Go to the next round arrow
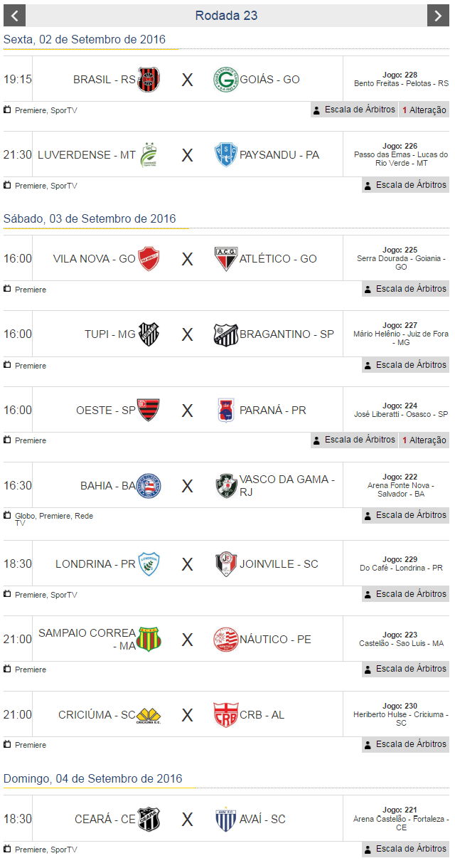Image resolution: width=455 pixels, height=868 pixels. coord(438,16)
